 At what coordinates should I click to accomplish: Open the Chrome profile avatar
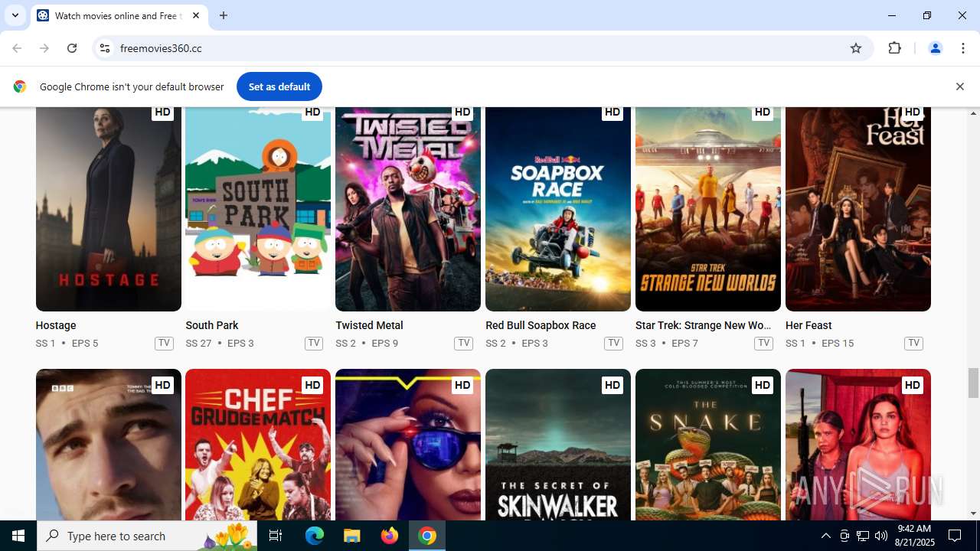pos(935,48)
